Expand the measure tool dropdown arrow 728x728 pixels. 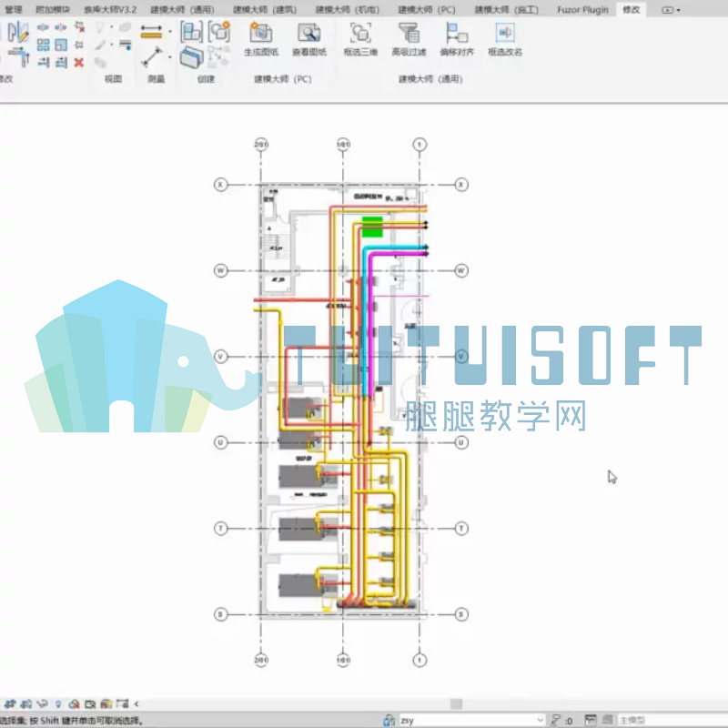click(170, 57)
